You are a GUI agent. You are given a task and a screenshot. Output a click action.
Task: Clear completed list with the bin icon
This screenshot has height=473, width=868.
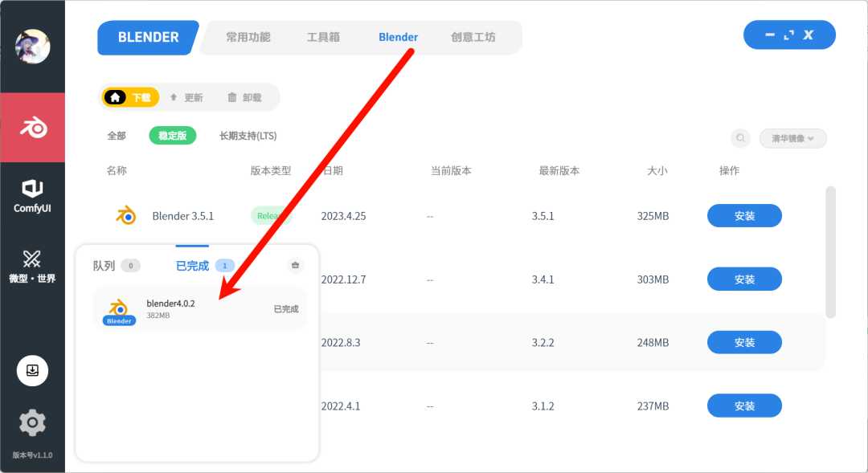(x=295, y=265)
